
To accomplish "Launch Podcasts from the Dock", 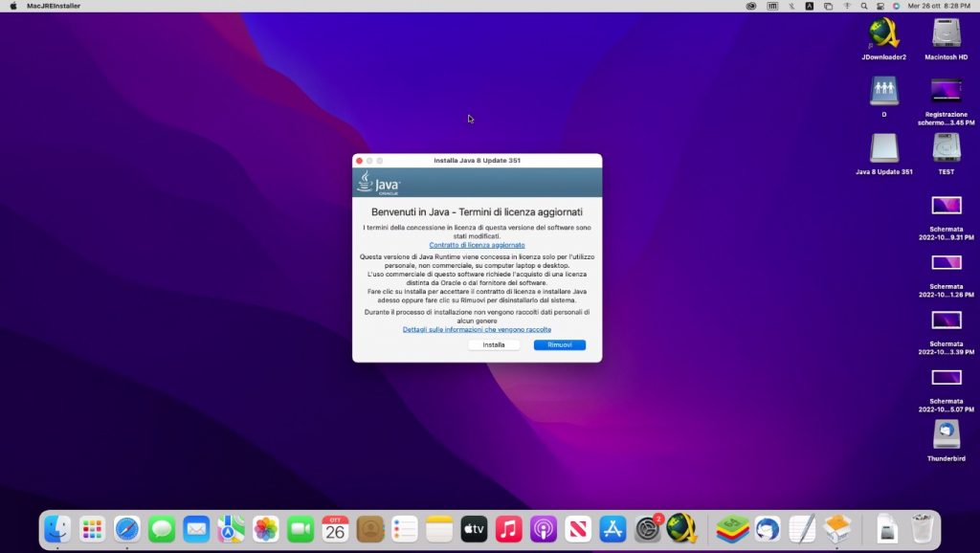I will coord(543,527).
